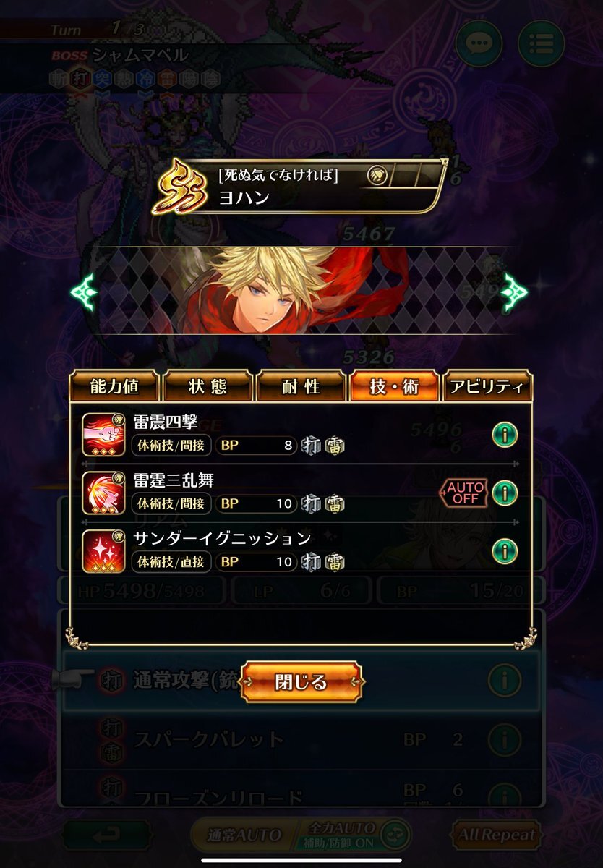Screen dimensions: 603x868
Task: Select the 耐性 tab
Action: click(x=301, y=386)
